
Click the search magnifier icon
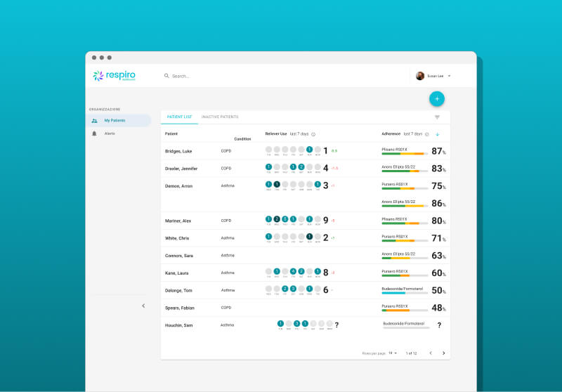click(x=166, y=76)
